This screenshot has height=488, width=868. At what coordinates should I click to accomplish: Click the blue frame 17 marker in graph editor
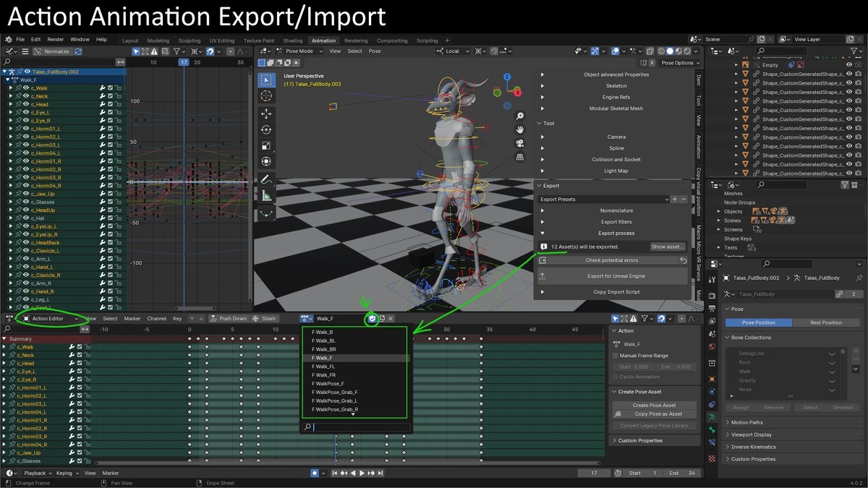click(x=184, y=63)
